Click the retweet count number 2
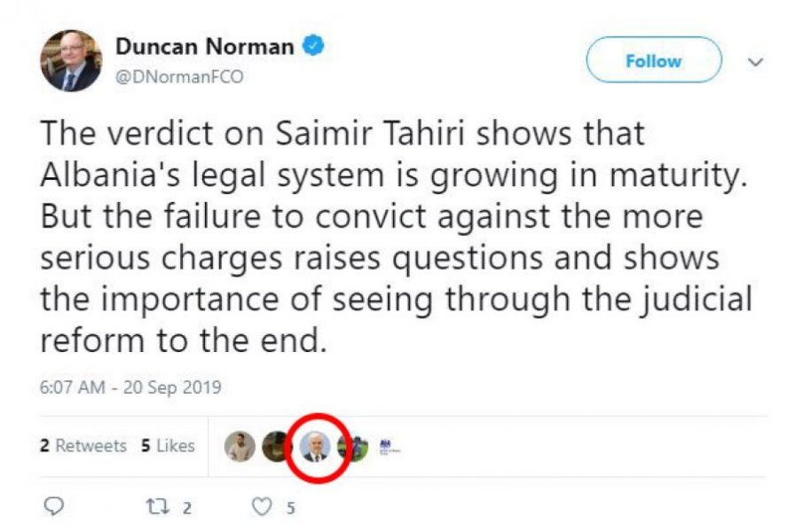Screen dimensions: 795x532 [187, 508]
